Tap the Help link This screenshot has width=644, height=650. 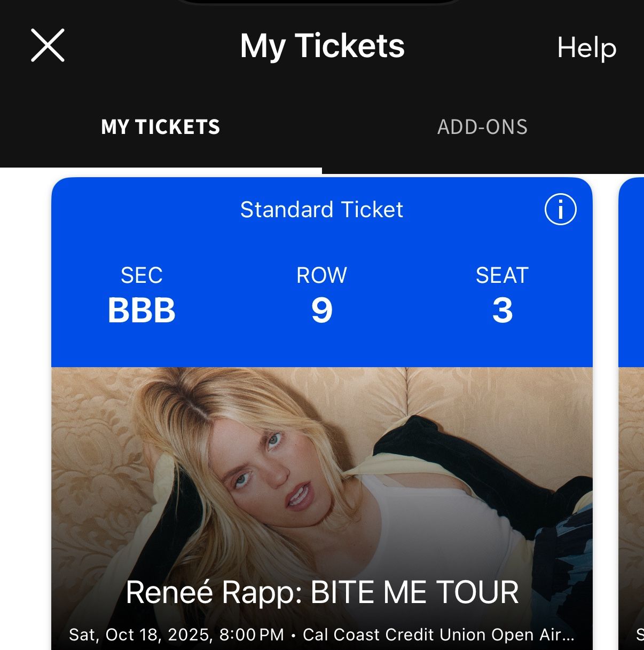[x=586, y=47]
